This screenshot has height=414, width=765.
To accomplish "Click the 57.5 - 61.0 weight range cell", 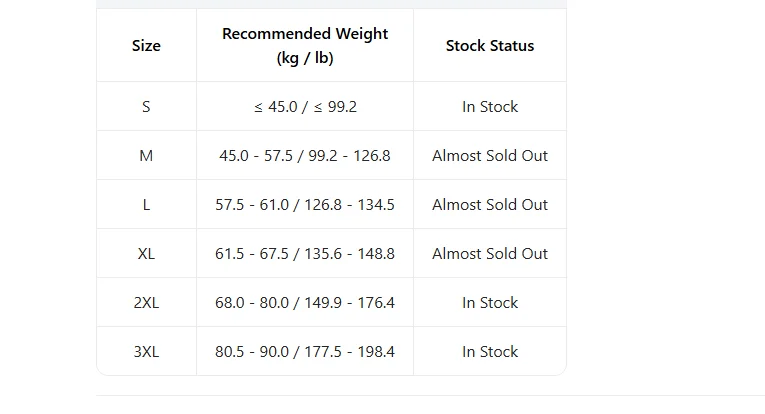I will (305, 204).
